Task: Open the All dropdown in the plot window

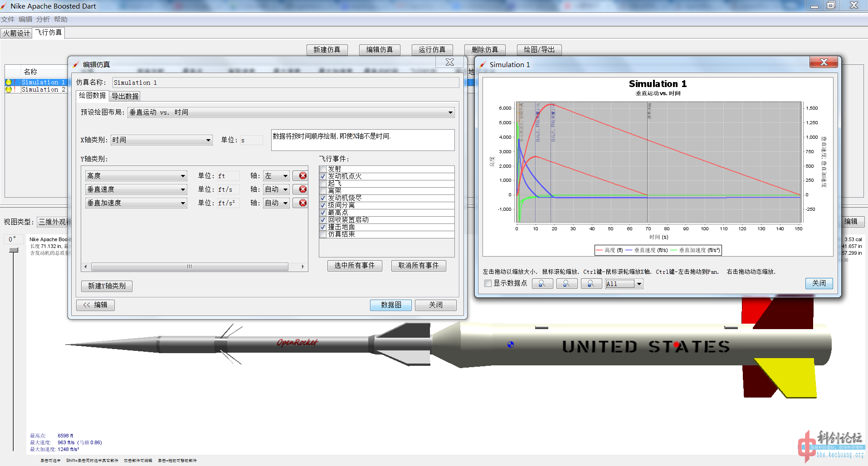Action: tap(624, 284)
